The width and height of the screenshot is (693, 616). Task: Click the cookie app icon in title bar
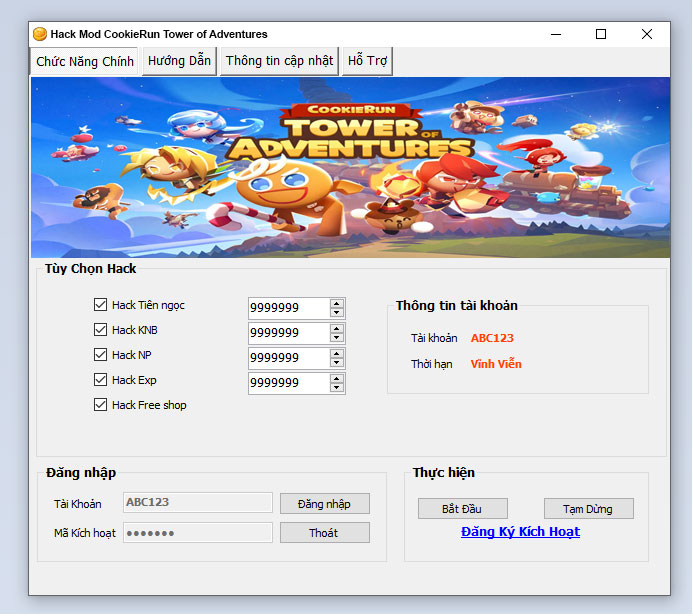[40, 34]
